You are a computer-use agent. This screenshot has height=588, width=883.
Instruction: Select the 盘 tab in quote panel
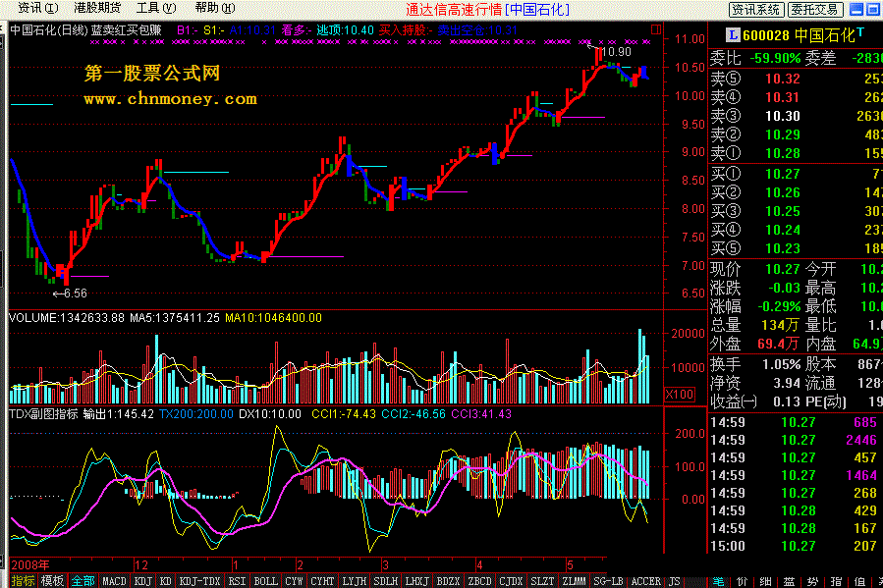(790, 581)
